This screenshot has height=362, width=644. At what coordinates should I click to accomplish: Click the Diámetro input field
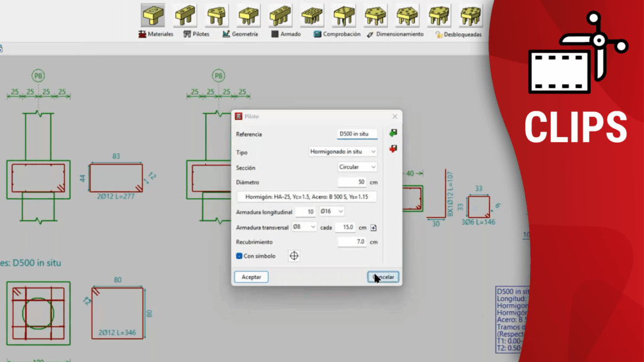(352, 182)
